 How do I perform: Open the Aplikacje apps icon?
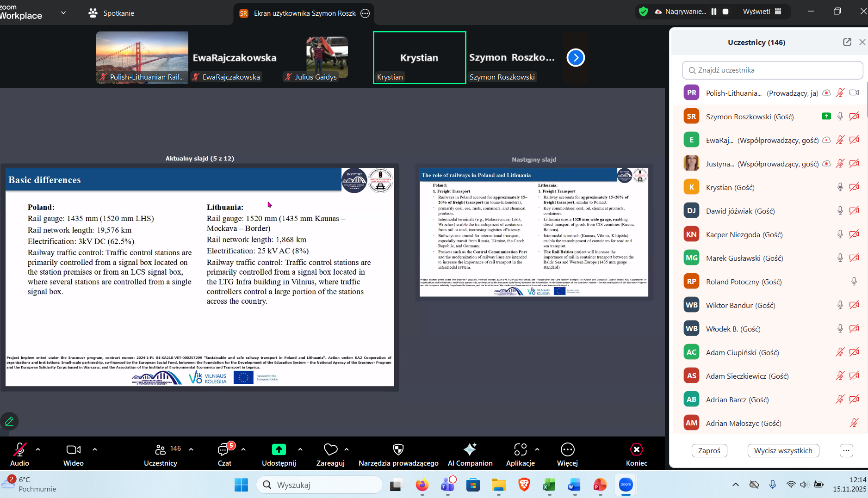pos(520,449)
